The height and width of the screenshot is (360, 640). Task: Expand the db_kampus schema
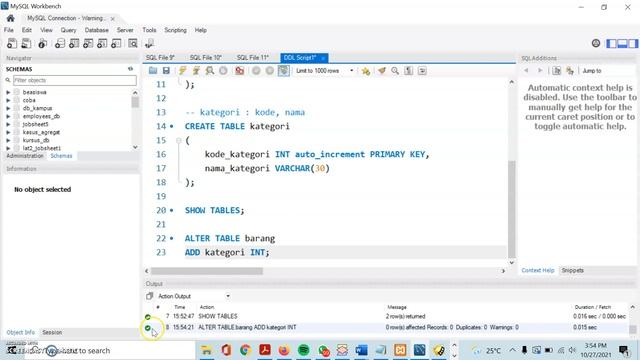coord(8,108)
